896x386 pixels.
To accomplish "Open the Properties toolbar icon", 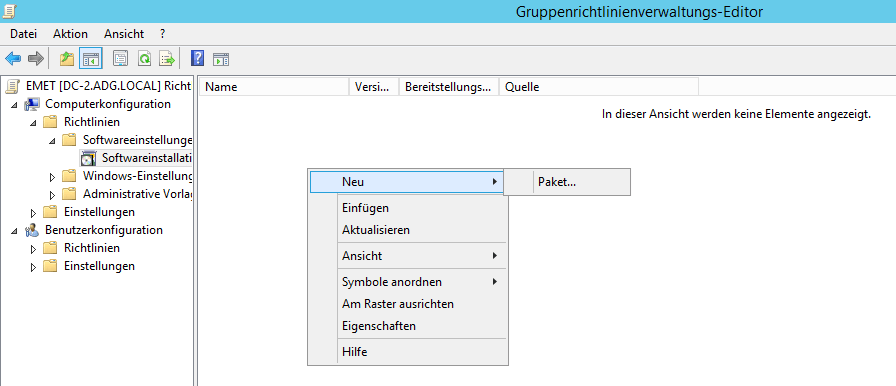I will 121,58.
